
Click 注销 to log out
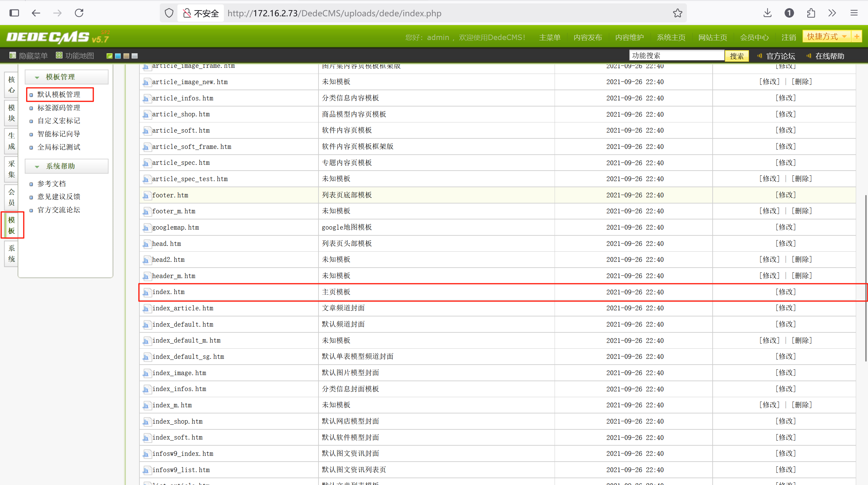coord(788,37)
